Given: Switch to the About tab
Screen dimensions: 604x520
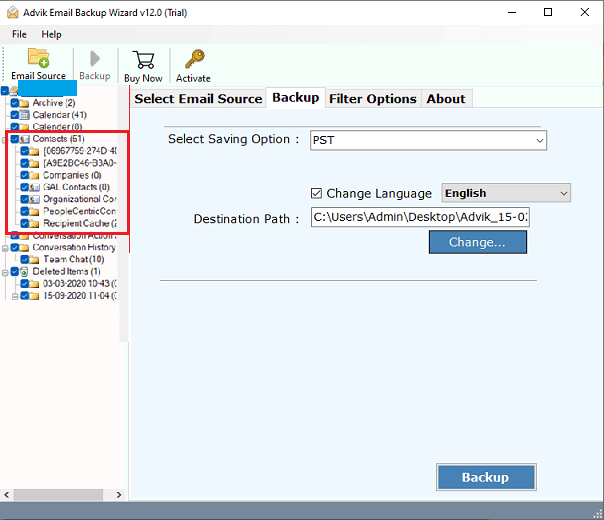Looking at the screenshot, I should pyautogui.click(x=446, y=99).
